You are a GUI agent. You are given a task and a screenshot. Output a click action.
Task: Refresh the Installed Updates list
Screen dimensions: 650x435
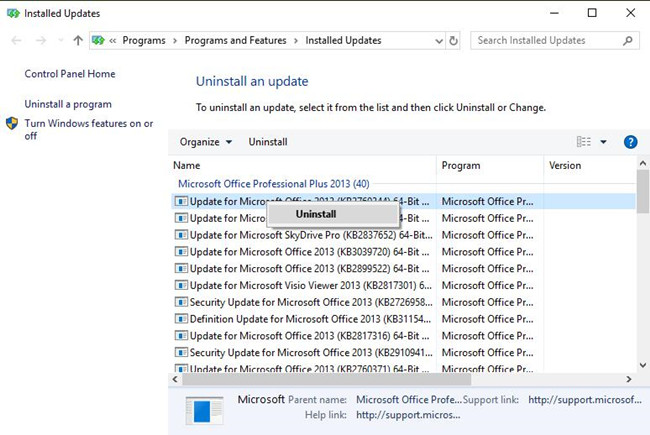454,41
